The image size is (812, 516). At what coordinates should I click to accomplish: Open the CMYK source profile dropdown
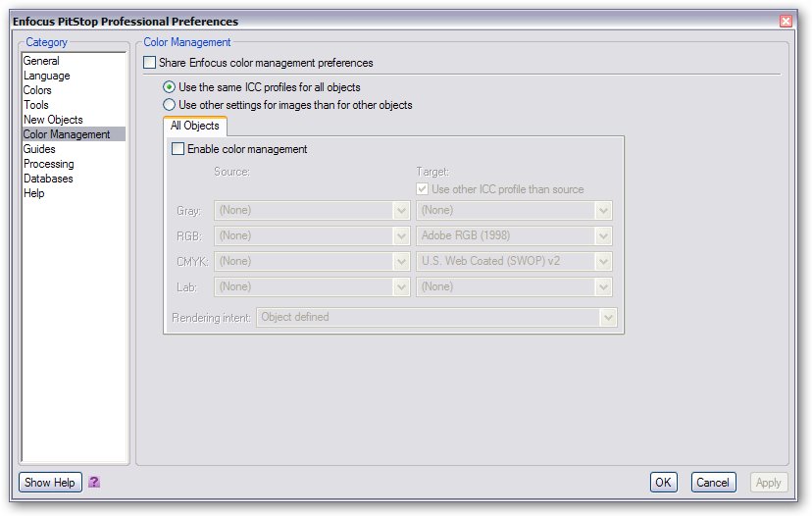point(312,261)
